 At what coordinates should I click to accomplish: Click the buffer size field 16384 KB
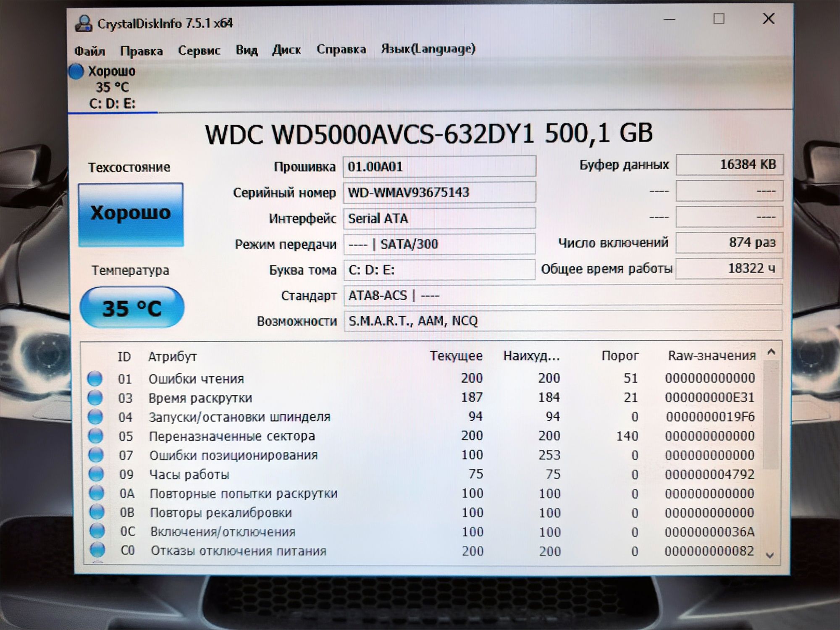tap(730, 164)
